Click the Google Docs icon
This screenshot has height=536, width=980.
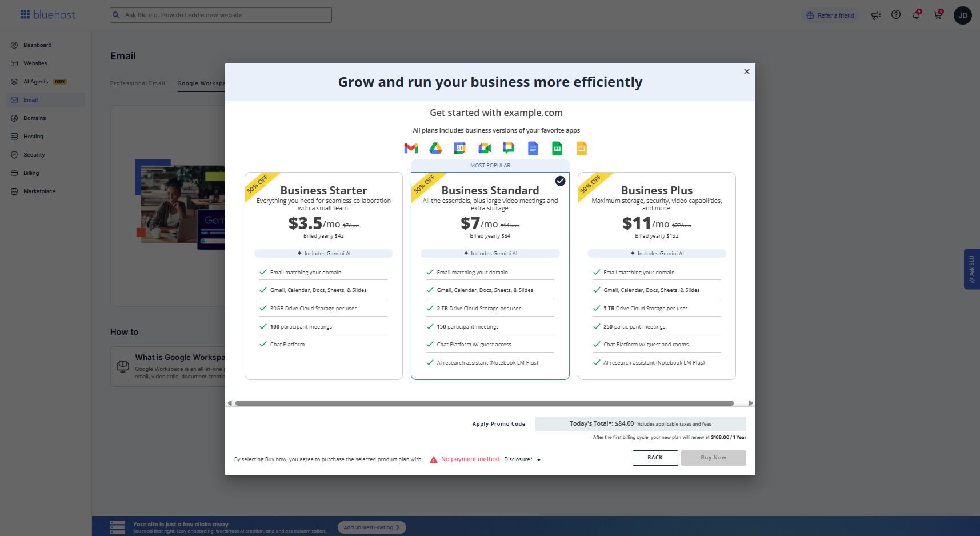click(533, 149)
